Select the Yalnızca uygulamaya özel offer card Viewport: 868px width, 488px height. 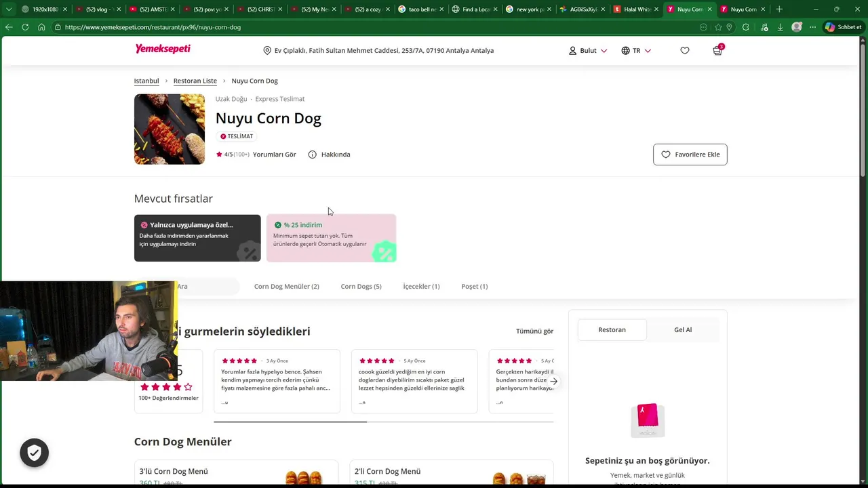[x=197, y=238]
